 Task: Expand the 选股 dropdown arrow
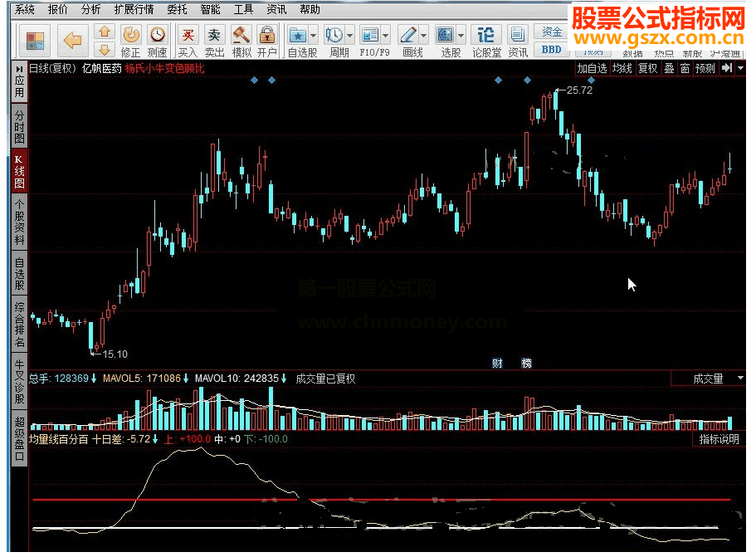coord(461,36)
